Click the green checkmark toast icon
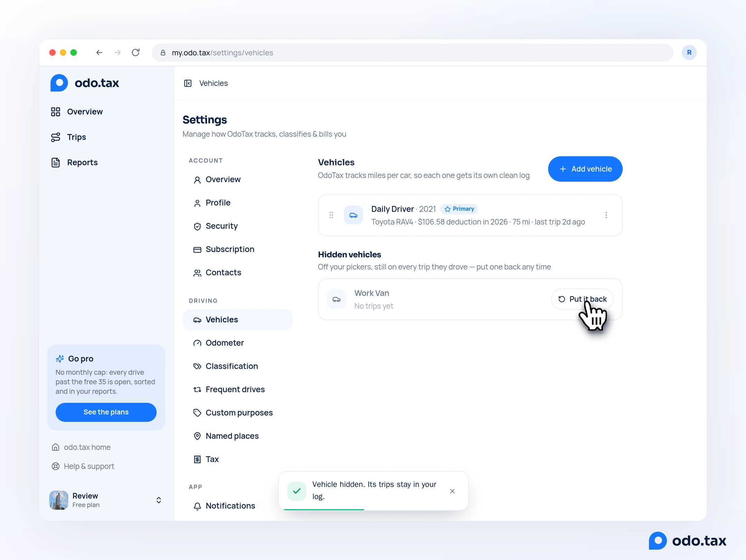This screenshot has width=746, height=560. click(x=297, y=491)
